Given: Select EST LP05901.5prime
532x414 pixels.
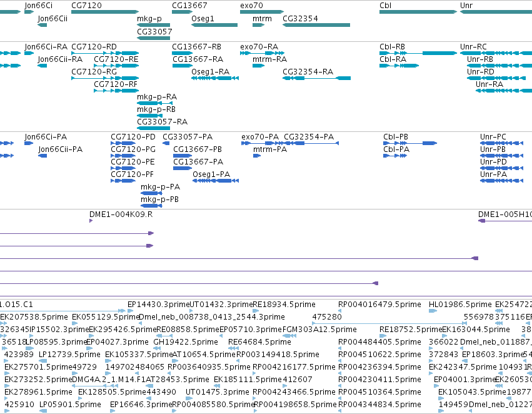Looking at the screenshot, I should click(43, 411).
